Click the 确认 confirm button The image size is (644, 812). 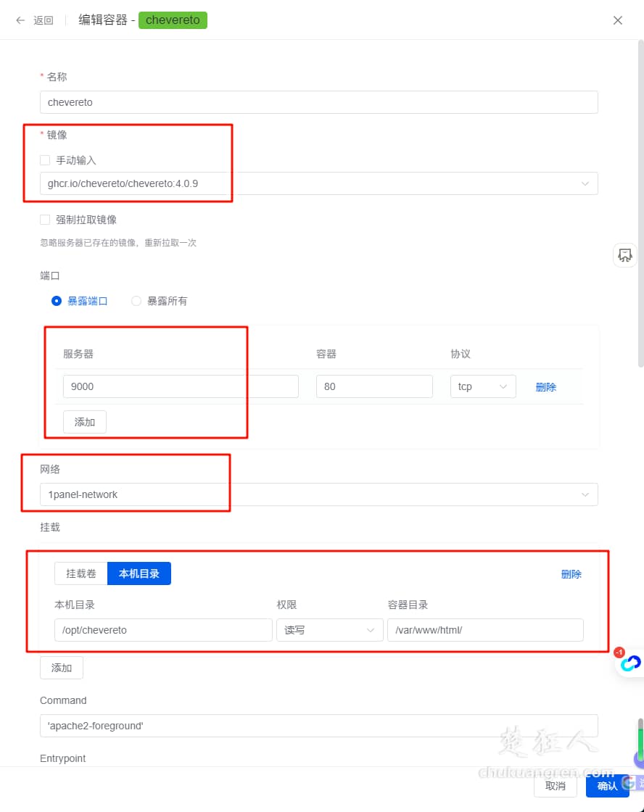click(608, 786)
